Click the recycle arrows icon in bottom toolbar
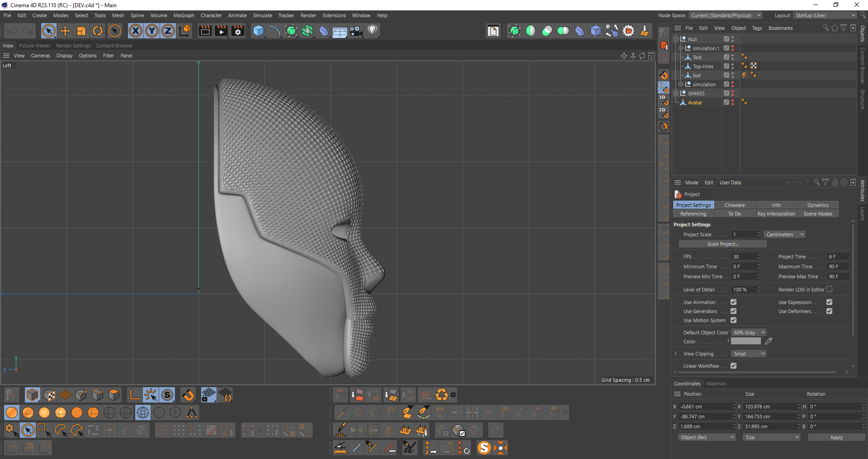This screenshot has width=868, height=459. point(442,395)
